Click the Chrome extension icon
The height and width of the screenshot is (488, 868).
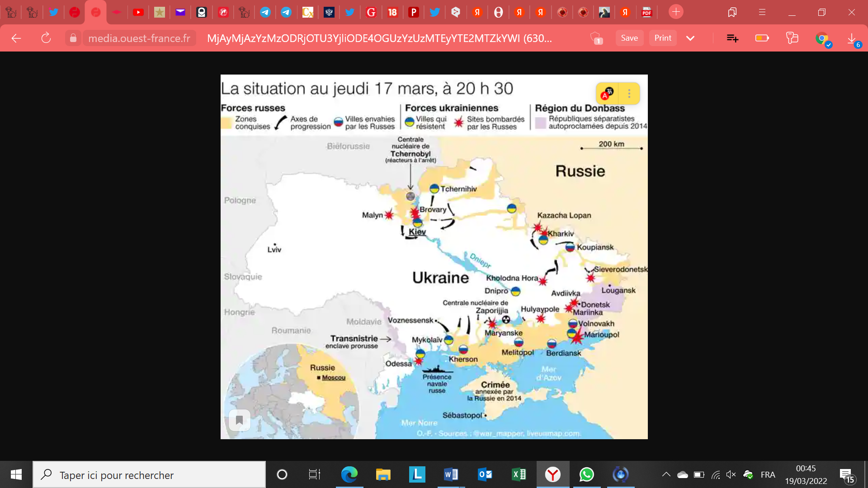822,38
